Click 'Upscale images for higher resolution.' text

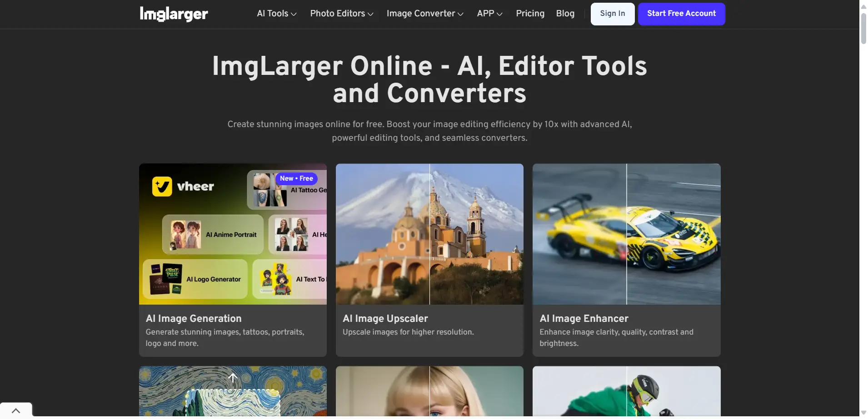(x=408, y=332)
